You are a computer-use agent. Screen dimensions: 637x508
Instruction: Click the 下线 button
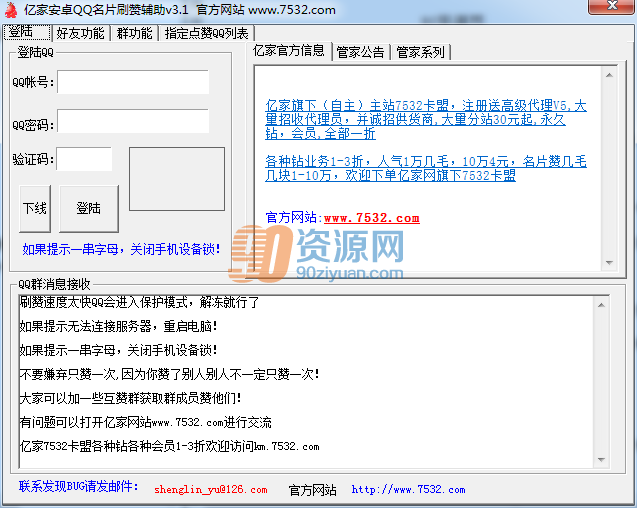coord(35,208)
